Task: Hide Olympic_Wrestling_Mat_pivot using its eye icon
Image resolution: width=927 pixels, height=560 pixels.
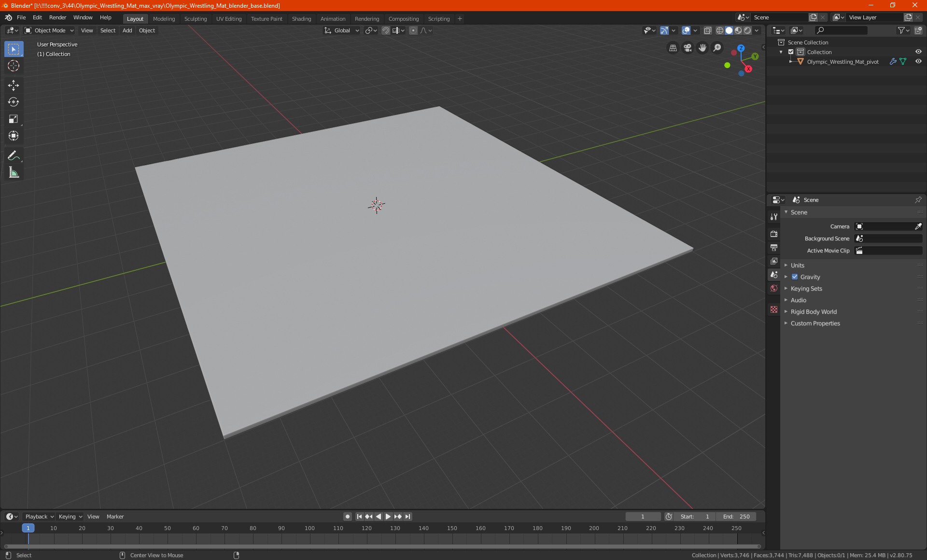Action: coord(918,62)
